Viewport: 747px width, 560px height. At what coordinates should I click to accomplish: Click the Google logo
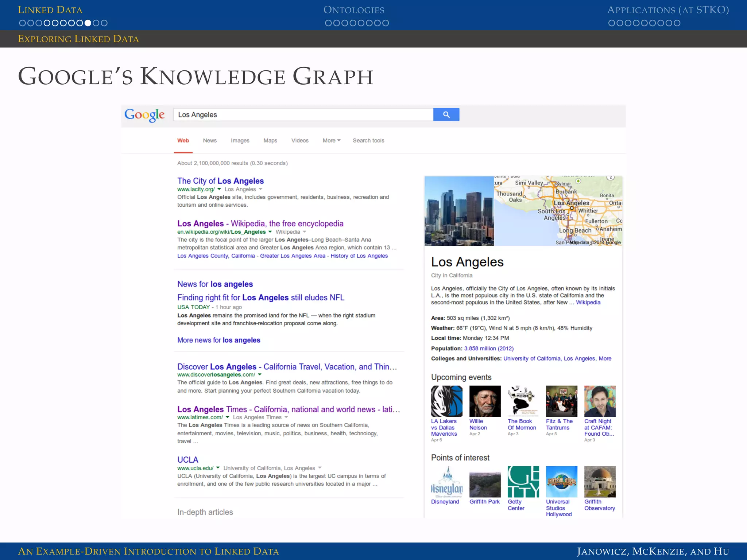tap(144, 115)
